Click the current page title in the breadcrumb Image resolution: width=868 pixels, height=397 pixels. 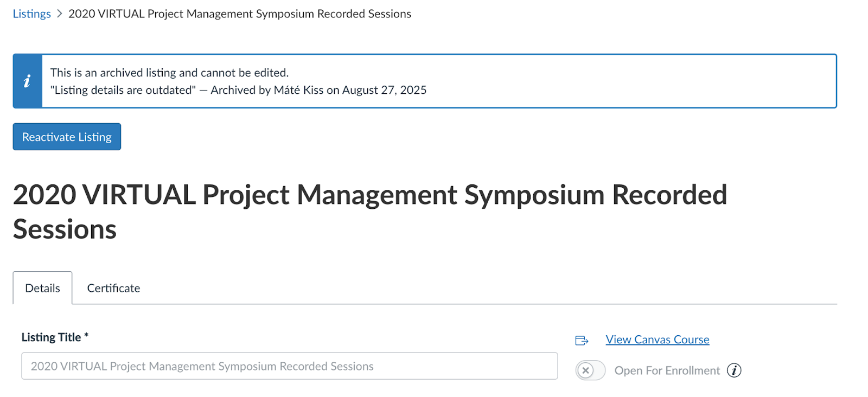(x=239, y=14)
